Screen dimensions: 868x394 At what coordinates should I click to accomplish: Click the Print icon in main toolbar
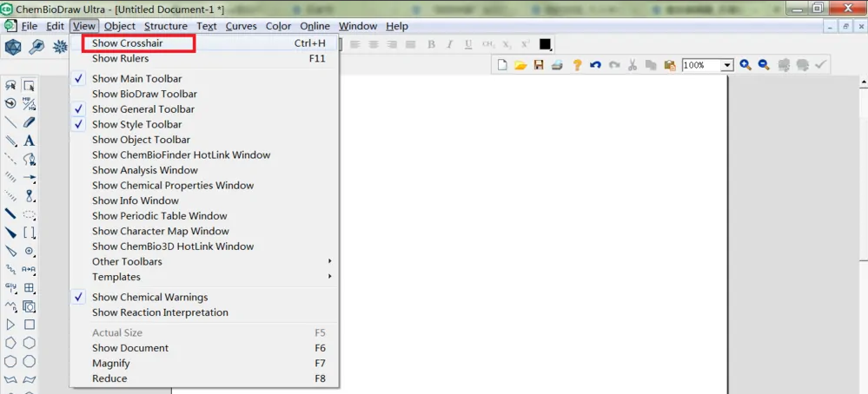click(557, 65)
